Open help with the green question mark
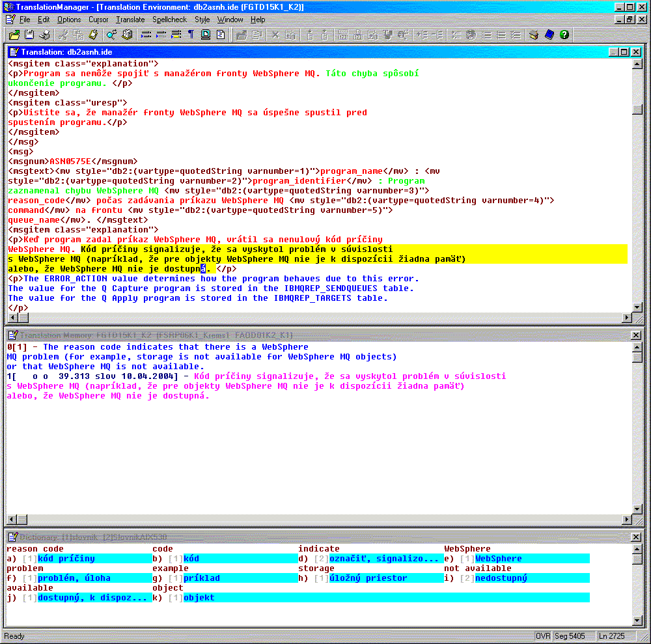651x644 pixels. click(x=564, y=35)
